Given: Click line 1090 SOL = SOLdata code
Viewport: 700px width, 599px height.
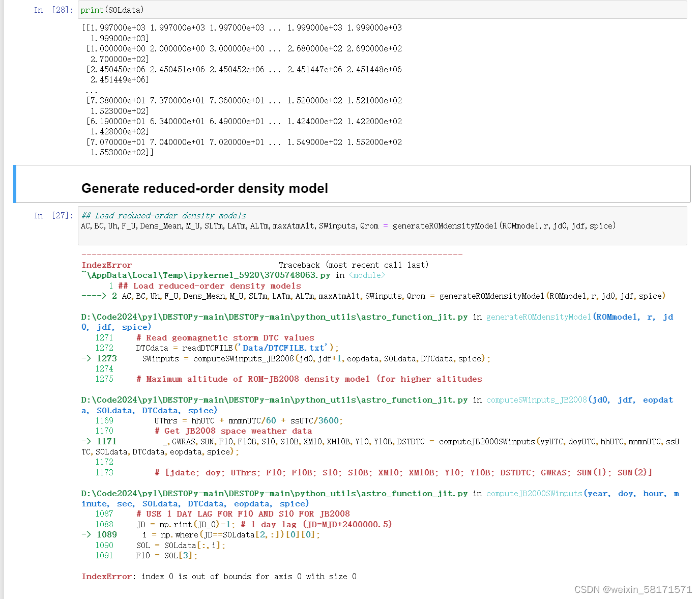Looking at the screenshot, I should tap(181, 545).
